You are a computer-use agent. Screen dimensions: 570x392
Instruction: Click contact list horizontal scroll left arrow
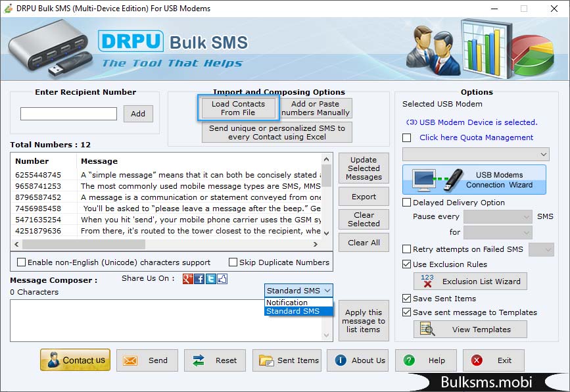click(x=16, y=245)
